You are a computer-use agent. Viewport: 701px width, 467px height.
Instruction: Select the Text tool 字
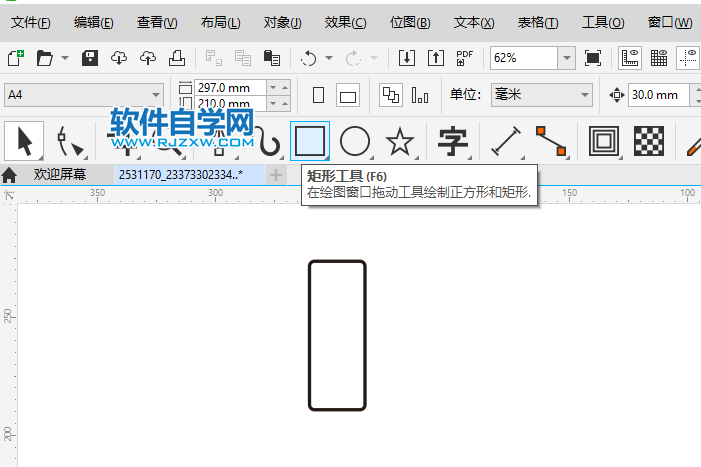point(453,141)
